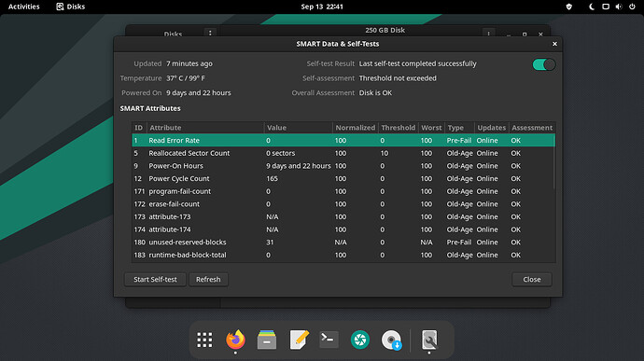Click 'Disk is OK' overall assessment text
This screenshot has width=644, height=361.
pyautogui.click(x=375, y=93)
